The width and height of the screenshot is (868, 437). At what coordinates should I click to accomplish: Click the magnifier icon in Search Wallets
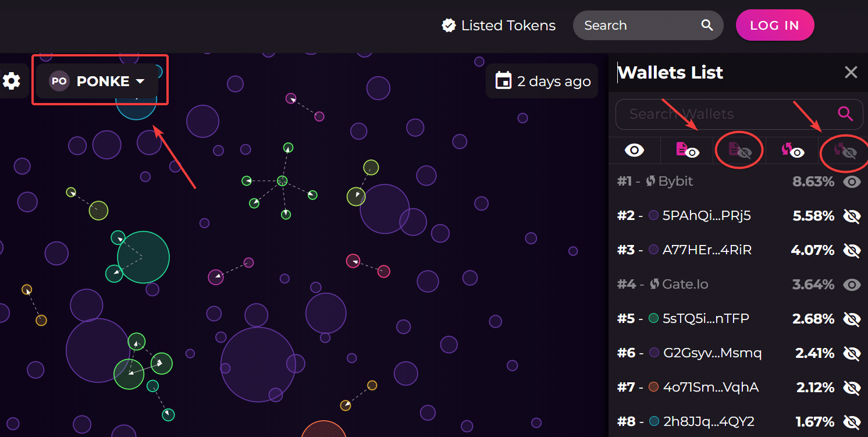[845, 114]
